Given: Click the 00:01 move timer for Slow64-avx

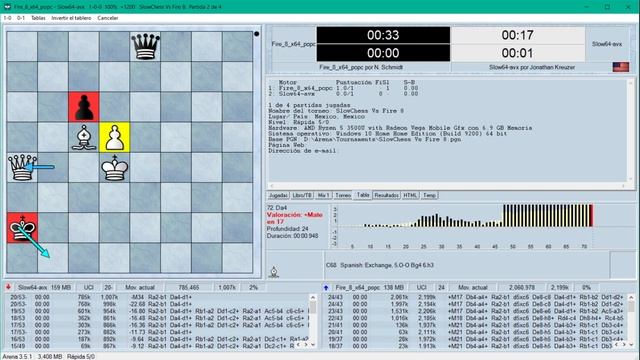Looking at the screenshot, I should [518, 53].
